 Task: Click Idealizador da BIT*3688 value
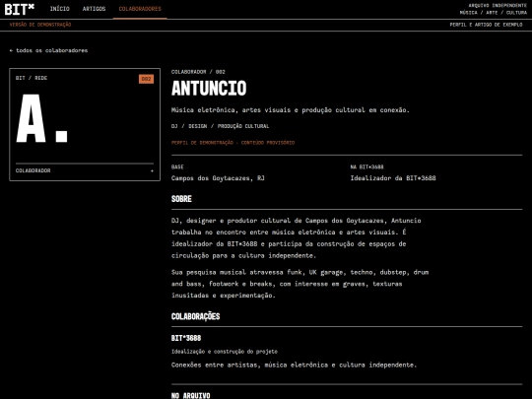tap(393, 178)
